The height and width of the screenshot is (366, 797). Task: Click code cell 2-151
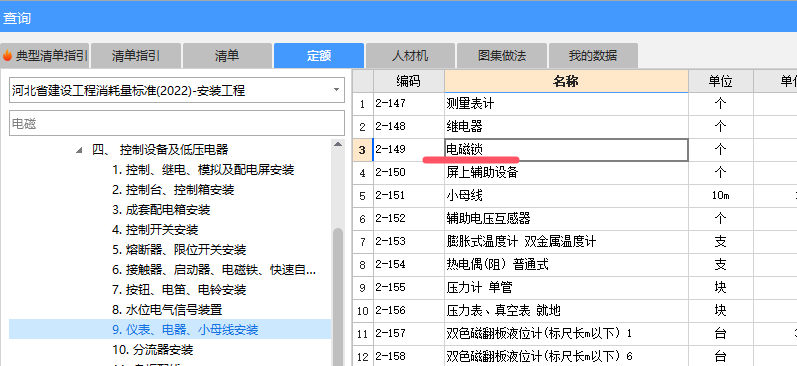pos(409,196)
